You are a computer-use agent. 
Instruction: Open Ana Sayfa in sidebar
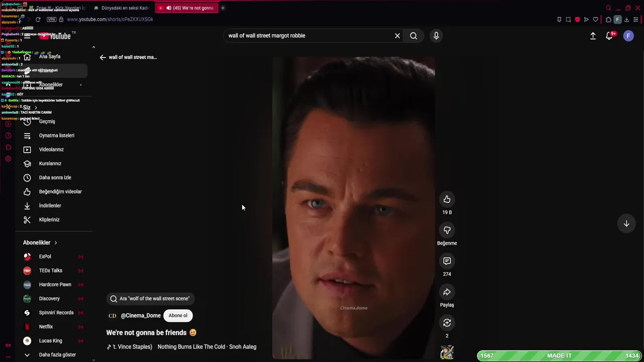click(50, 57)
